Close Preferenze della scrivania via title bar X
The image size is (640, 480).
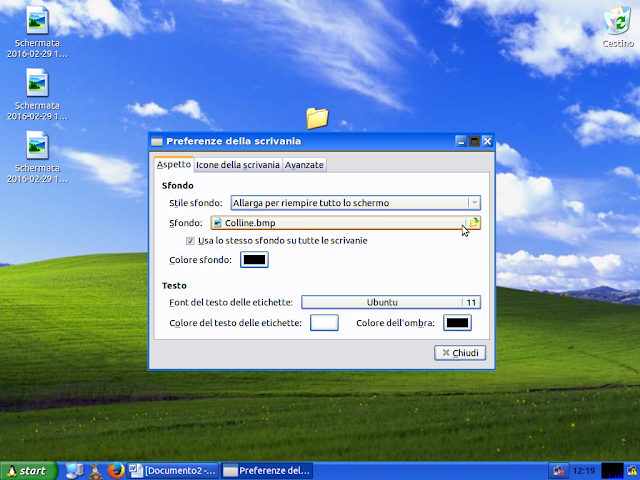[x=487, y=142]
